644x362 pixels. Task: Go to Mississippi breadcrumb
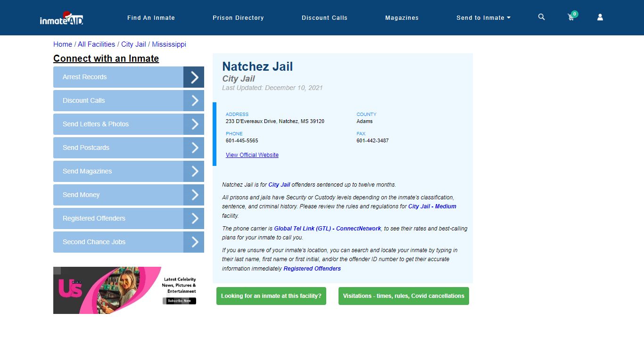click(x=169, y=44)
